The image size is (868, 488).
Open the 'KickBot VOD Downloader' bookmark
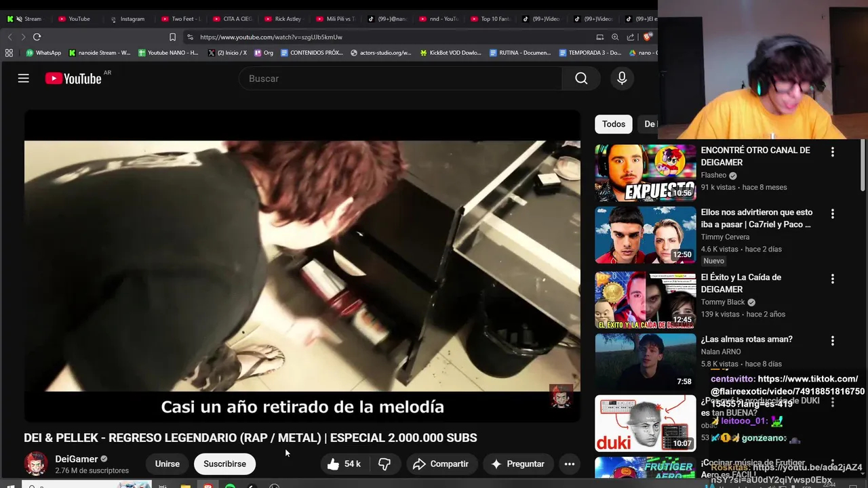(x=451, y=53)
